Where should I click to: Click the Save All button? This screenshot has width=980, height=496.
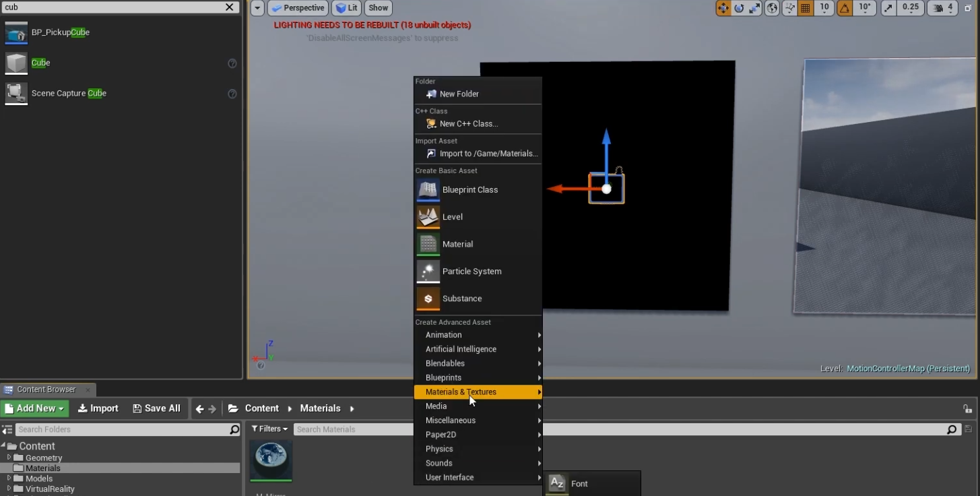157,408
